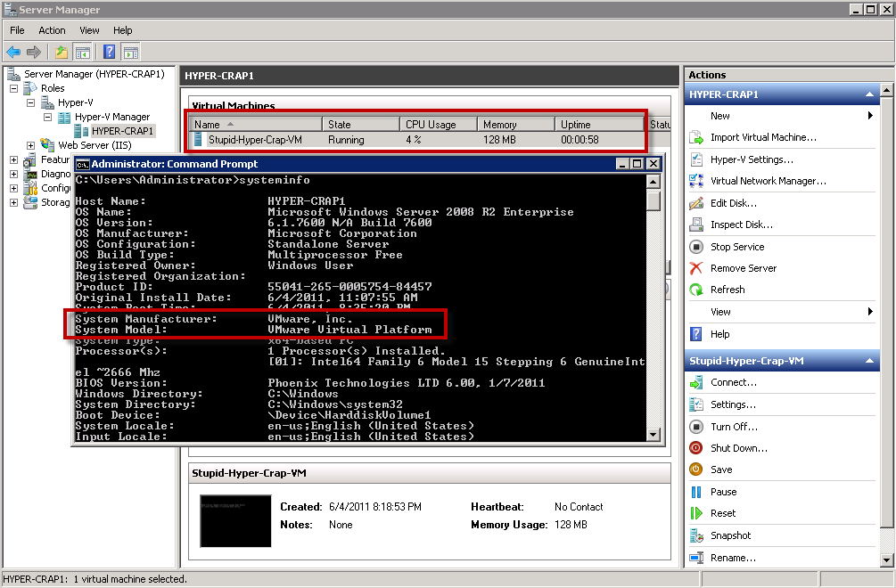Expand the Storage tree node
896x588 pixels.
coord(13,202)
